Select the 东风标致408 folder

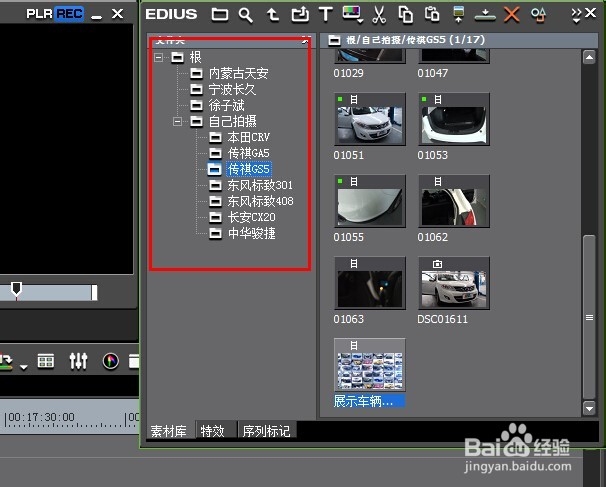[260, 201]
